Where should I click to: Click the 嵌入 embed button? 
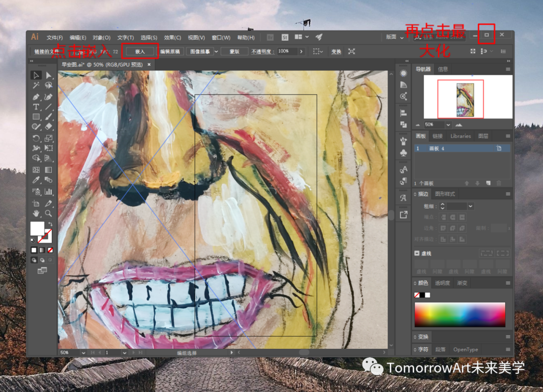140,52
